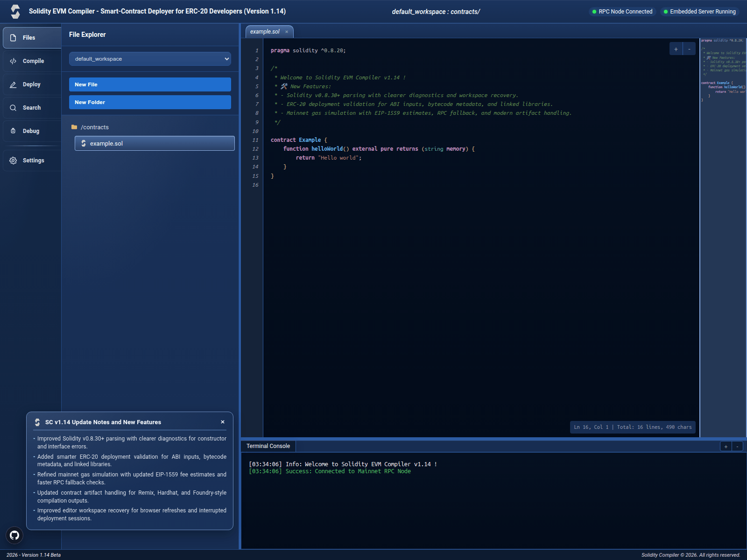Click the File Explorer heading

tap(87, 35)
